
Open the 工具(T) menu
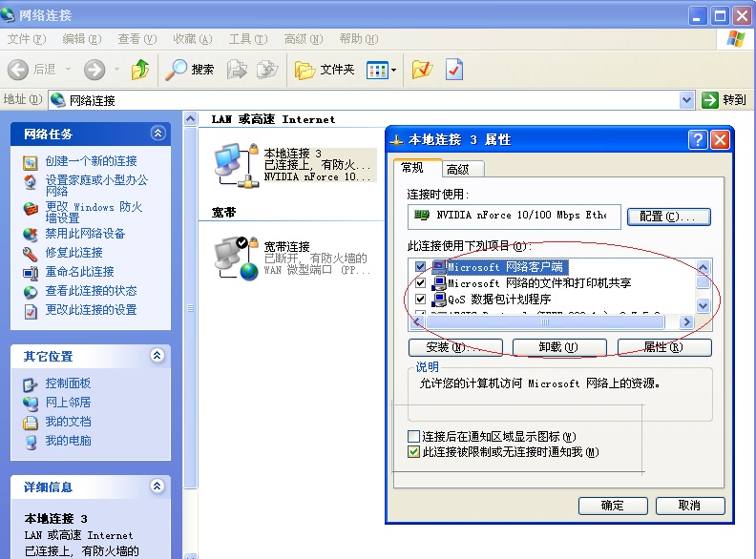point(248,39)
